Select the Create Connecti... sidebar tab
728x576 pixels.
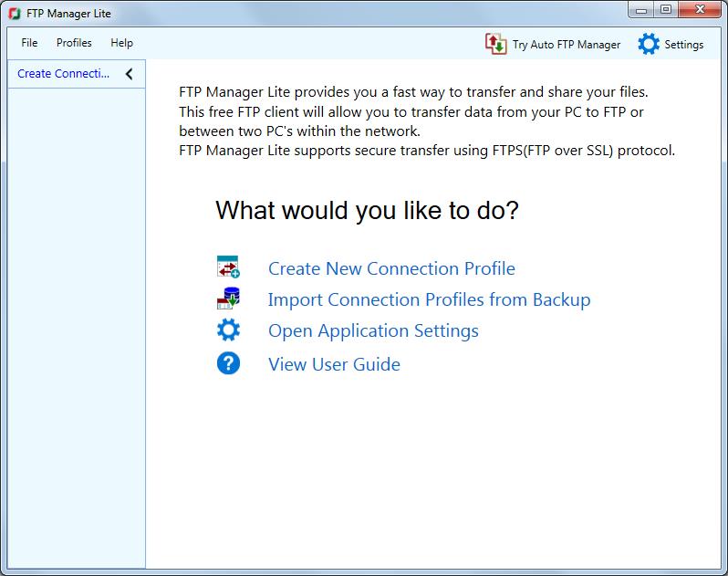pyautogui.click(x=64, y=73)
